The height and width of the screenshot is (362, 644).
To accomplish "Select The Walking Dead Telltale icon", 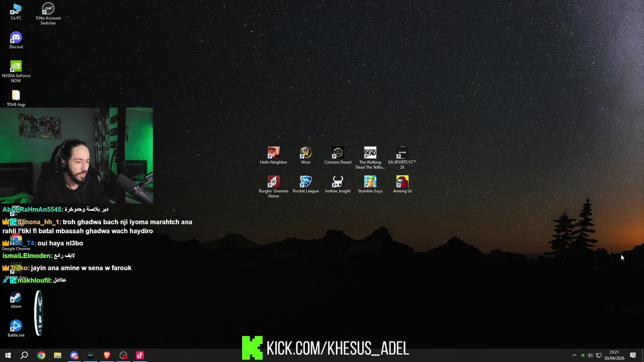I will (x=370, y=158).
